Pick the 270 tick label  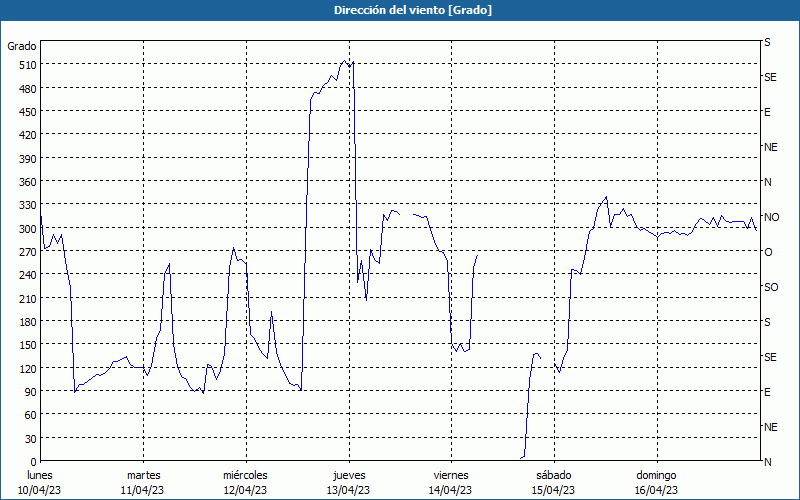(28, 252)
